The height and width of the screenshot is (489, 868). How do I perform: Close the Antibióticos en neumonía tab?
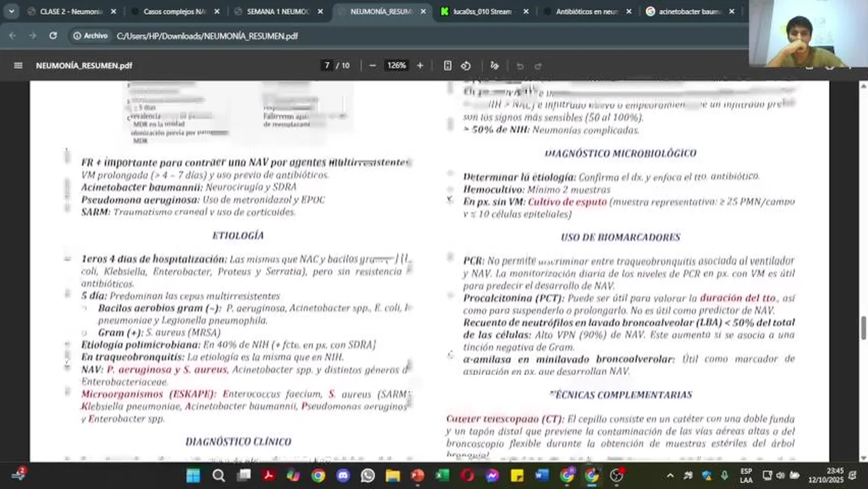point(629,12)
